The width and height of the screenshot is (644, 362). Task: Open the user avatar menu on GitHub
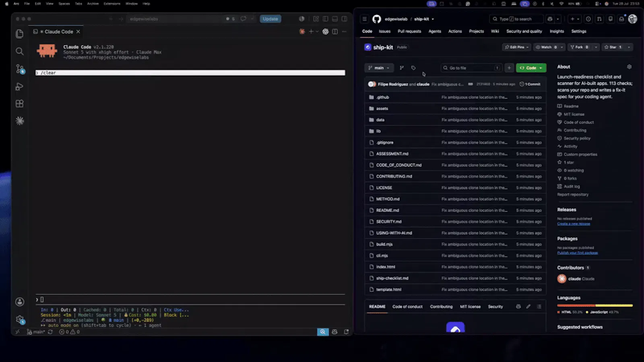[x=632, y=19]
